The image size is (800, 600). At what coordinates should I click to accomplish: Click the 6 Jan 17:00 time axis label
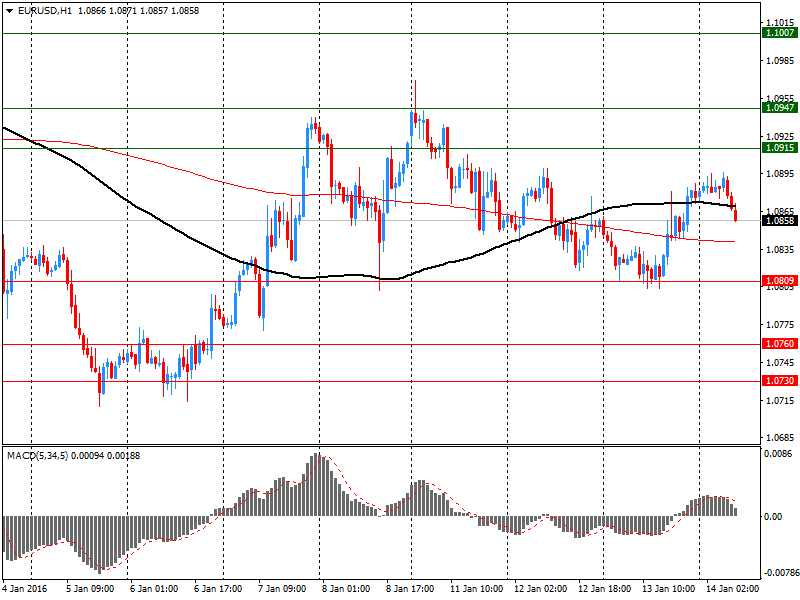tap(218, 589)
